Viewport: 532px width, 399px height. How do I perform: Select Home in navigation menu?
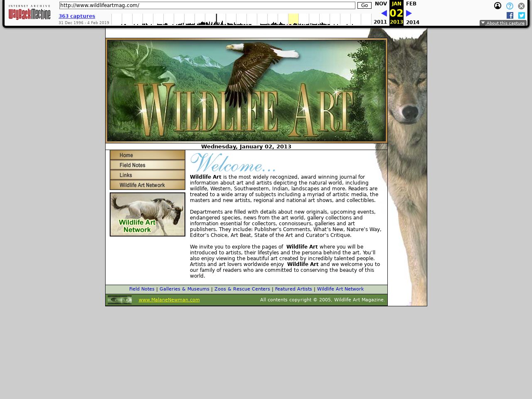click(148, 155)
